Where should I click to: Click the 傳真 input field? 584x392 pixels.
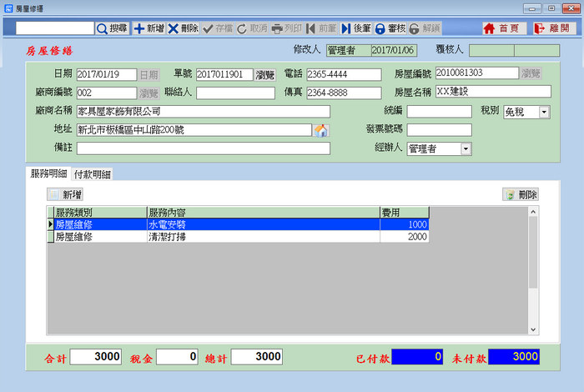pos(344,93)
